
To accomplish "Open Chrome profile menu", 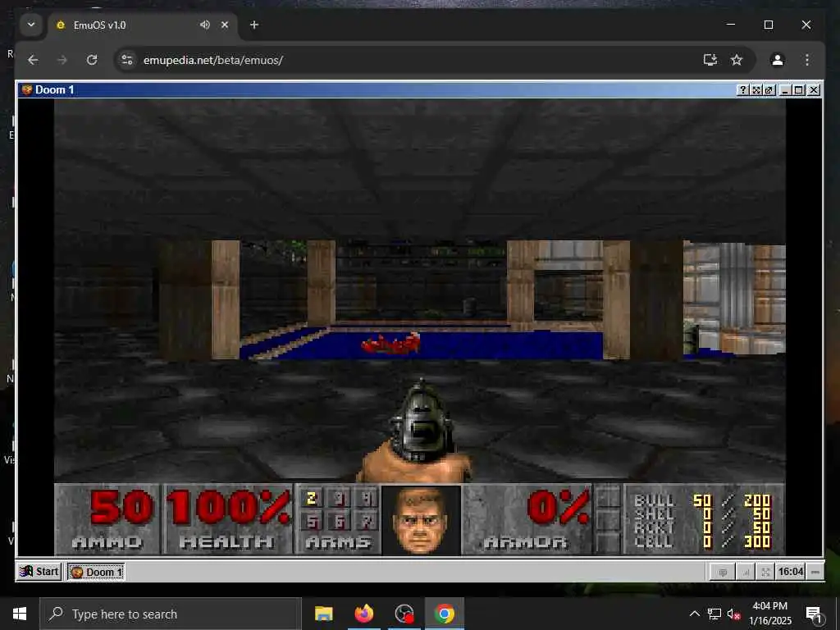I will click(778, 60).
